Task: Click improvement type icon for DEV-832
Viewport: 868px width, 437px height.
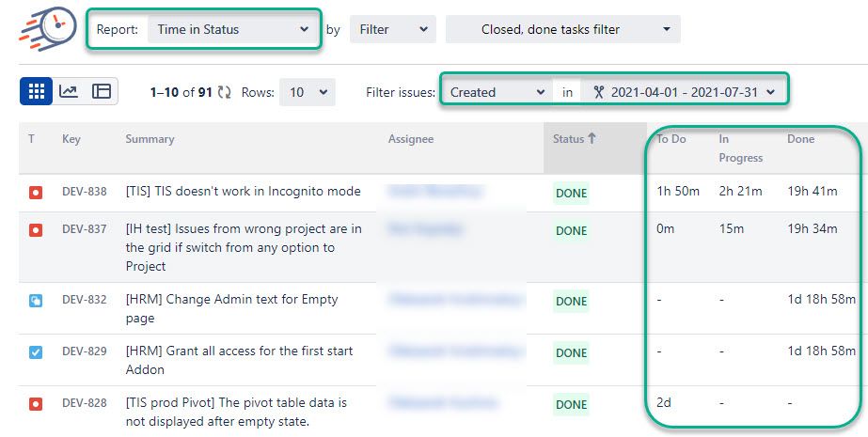Action: pos(36,301)
